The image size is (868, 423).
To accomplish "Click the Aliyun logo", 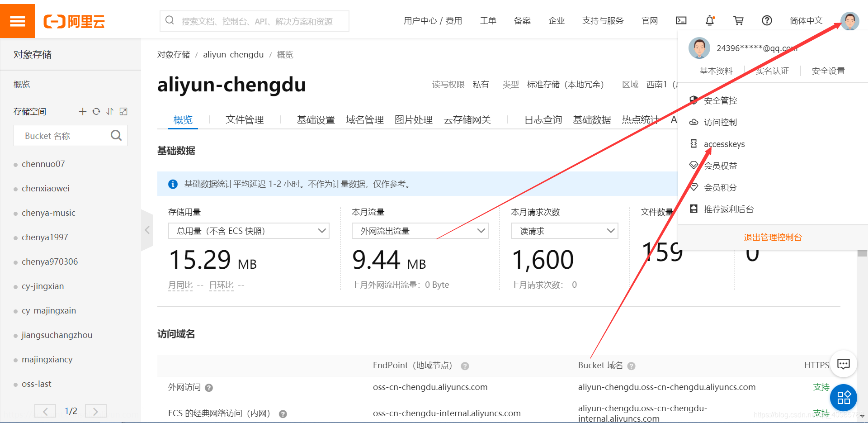I will (74, 21).
